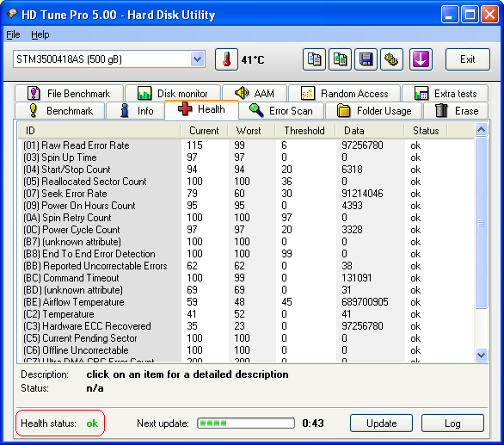Click the Next update progress bar

pos(246,423)
